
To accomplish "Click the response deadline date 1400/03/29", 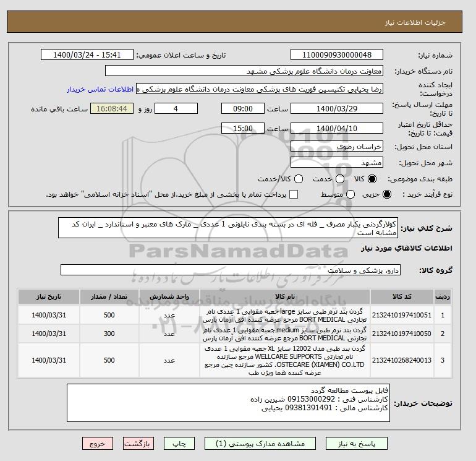I will [x=337, y=108].
